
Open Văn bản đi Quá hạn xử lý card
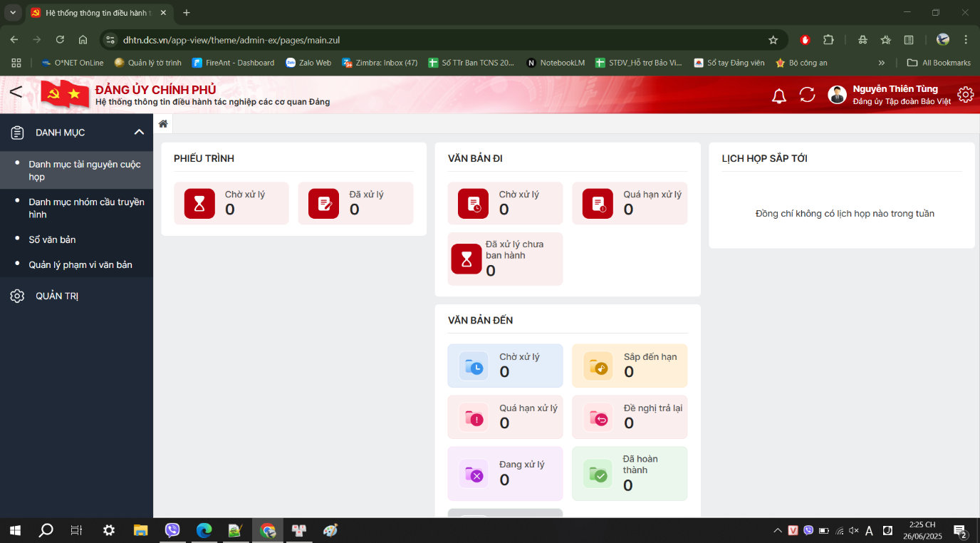click(630, 203)
